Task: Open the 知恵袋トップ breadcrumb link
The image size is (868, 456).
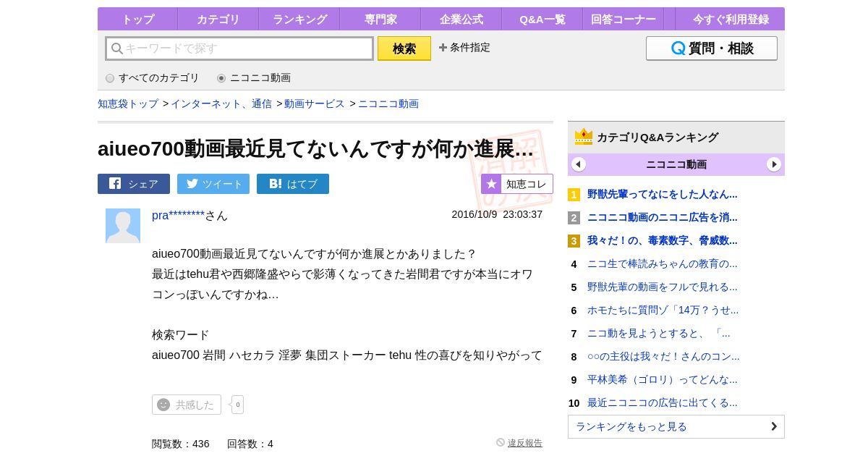Action: [x=128, y=104]
